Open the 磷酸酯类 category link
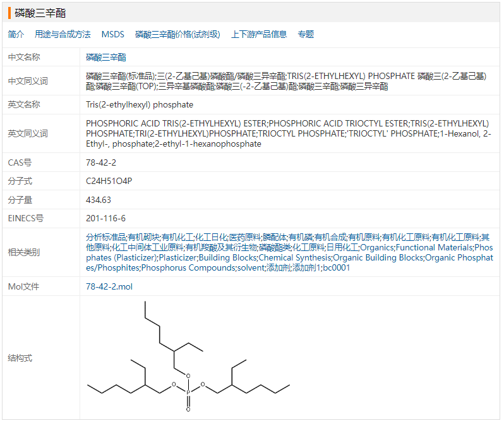Screen dimensions: 504x423 tap(275, 247)
